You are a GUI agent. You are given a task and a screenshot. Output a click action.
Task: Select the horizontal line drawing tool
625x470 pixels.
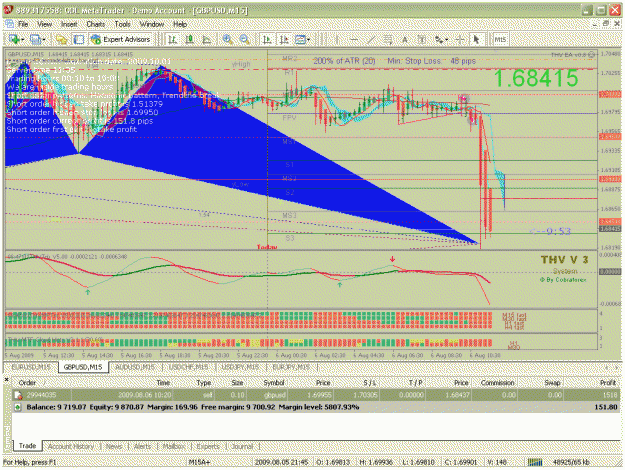[354, 39]
